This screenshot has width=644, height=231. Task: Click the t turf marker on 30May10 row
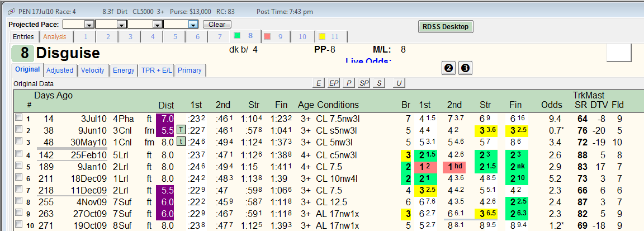tap(181, 142)
